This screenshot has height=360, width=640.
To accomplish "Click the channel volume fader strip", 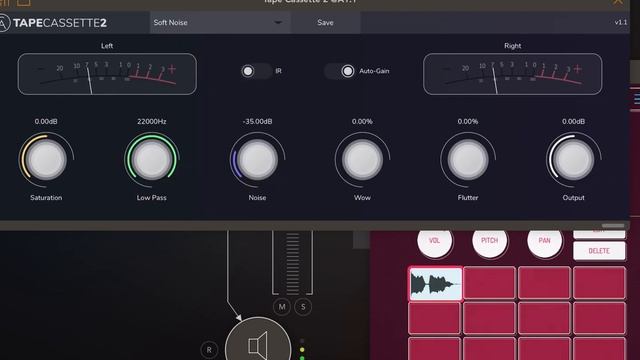I will (293, 262).
